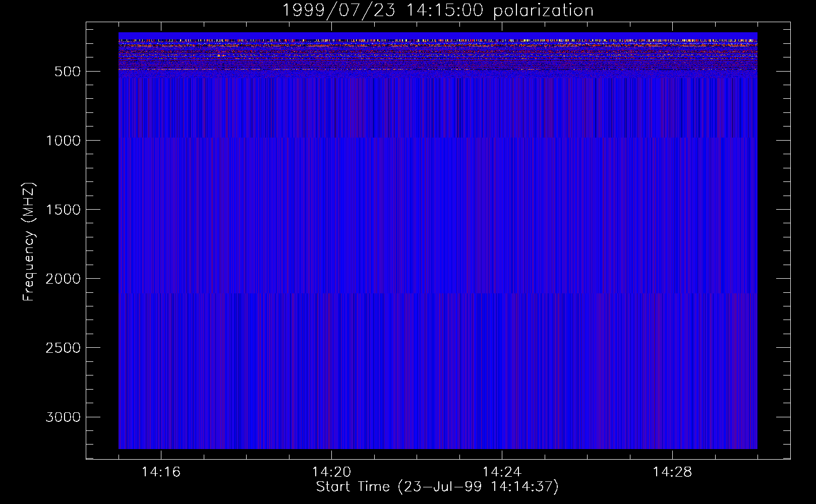Click the 14:28 time axis label
The width and height of the screenshot is (816, 504).
672,472
